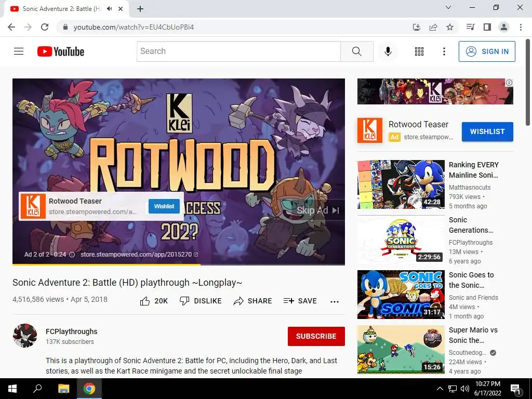Open the YouTube hamburger guide menu

point(19,51)
